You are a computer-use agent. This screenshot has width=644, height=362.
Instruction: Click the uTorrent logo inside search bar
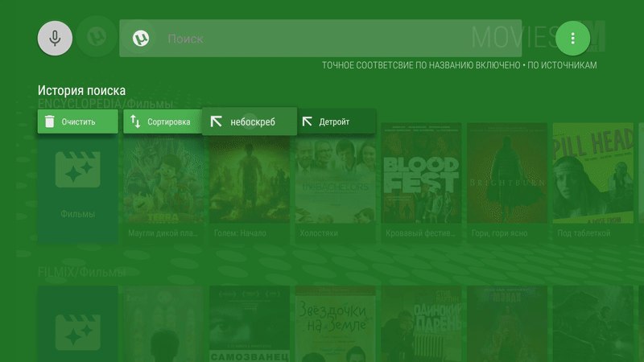140,38
